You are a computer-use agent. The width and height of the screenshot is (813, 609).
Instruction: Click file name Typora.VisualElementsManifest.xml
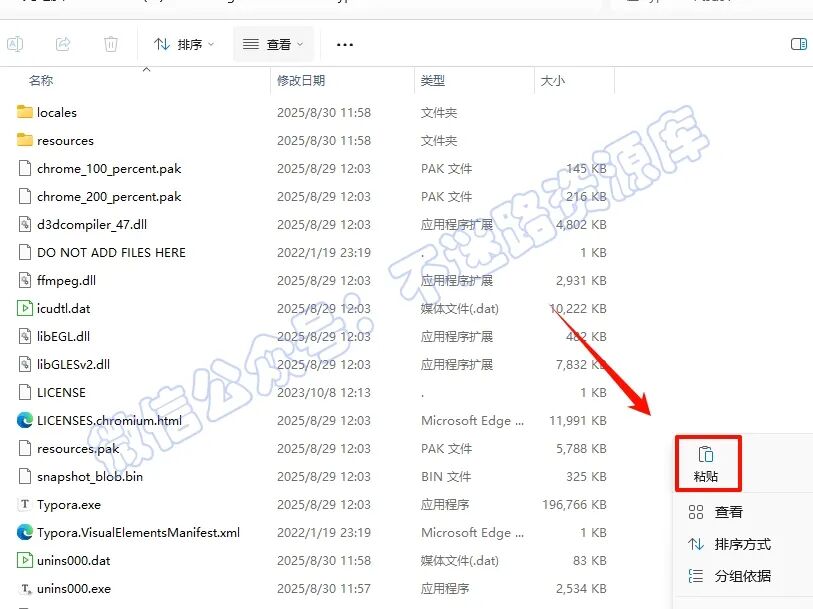click(138, 532)
